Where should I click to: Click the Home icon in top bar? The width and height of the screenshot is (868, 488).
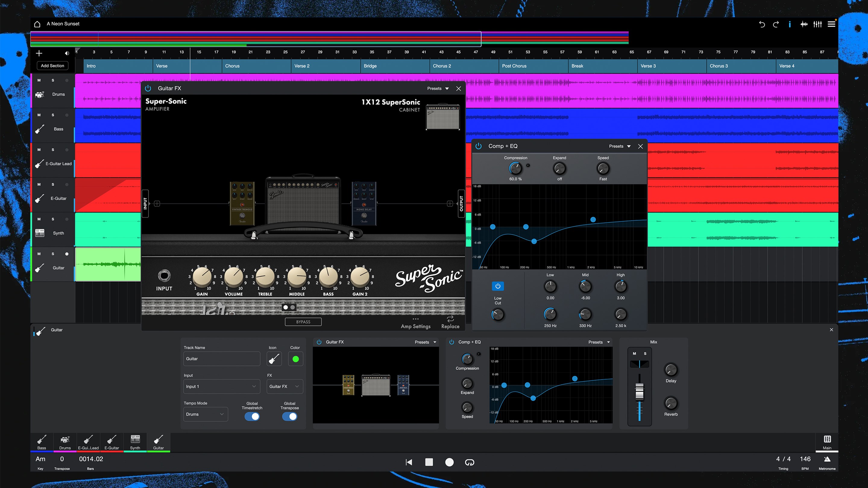(x=37, y=24)
